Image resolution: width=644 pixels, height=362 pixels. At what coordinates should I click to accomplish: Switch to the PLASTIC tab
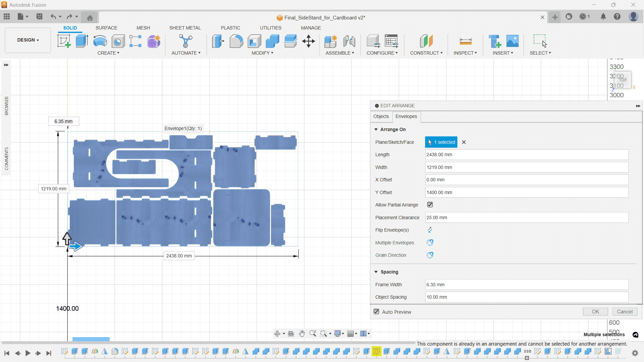pyautogui.click(x=230, y=28)
